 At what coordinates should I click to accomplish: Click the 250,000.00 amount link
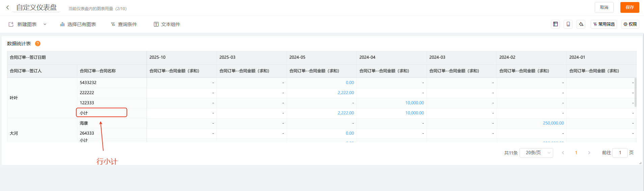click(553, 123)
